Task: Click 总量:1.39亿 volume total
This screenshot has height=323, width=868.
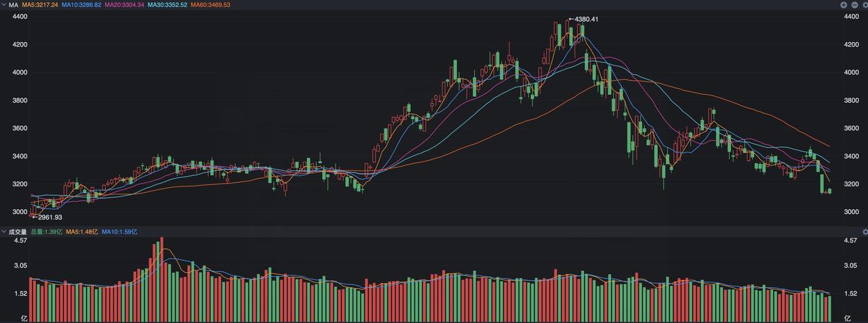Action: 46,232
